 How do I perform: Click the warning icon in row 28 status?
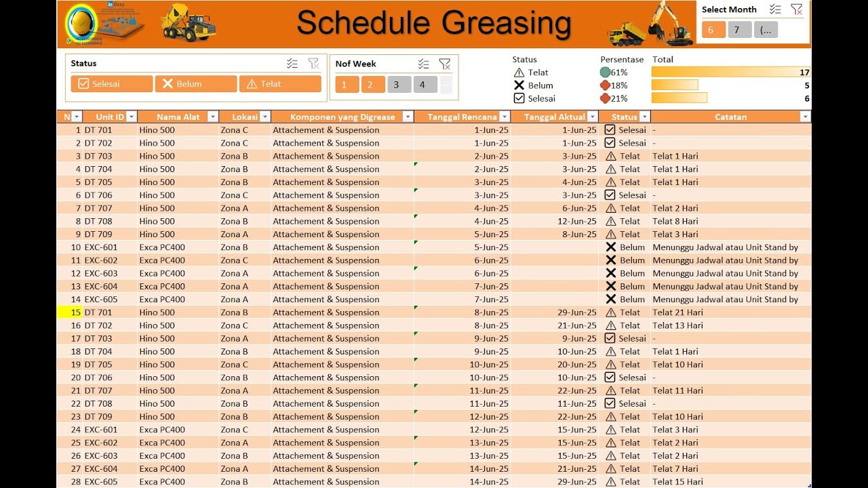click(610, 482)
